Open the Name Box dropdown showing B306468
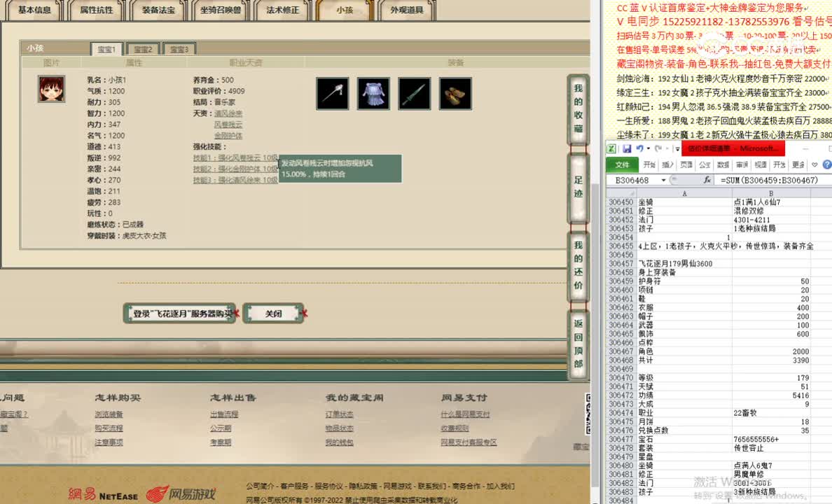The width and height of the screenshot is (832, 504). pos(663,180)
